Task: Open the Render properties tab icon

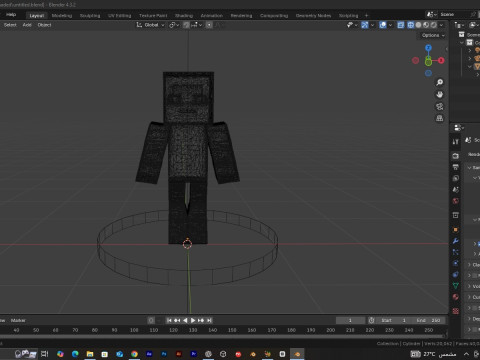Action: coord(456,156)
